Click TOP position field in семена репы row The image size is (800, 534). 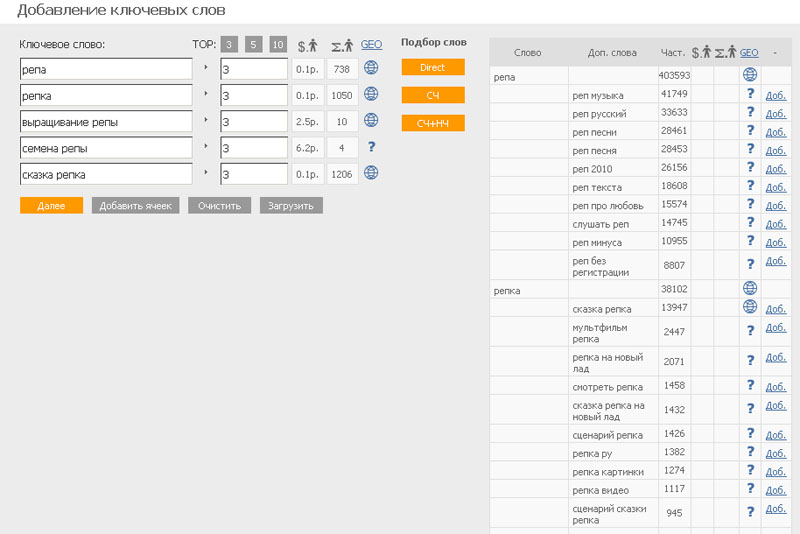click(254, 148)
